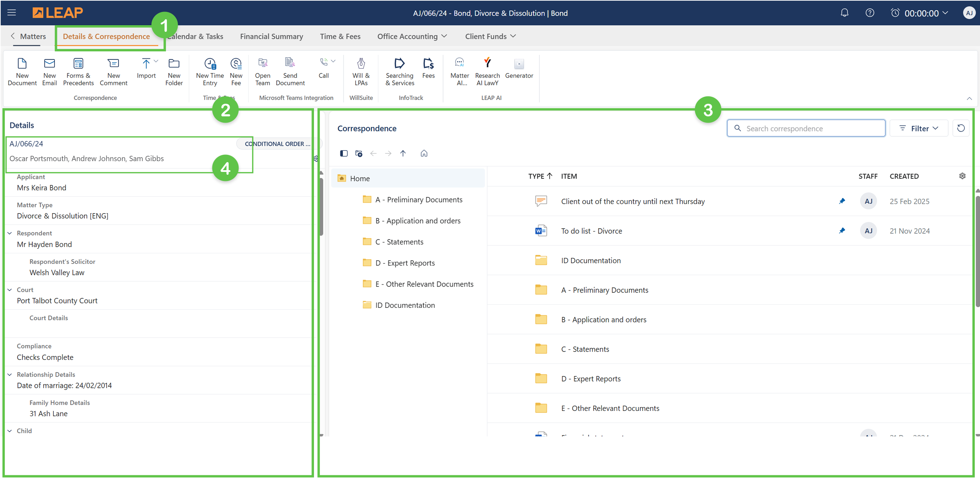The height and width of the screenshot is (485, 980).
Task: Open the Time & Fees tab
Action: (x=340, y=36)
